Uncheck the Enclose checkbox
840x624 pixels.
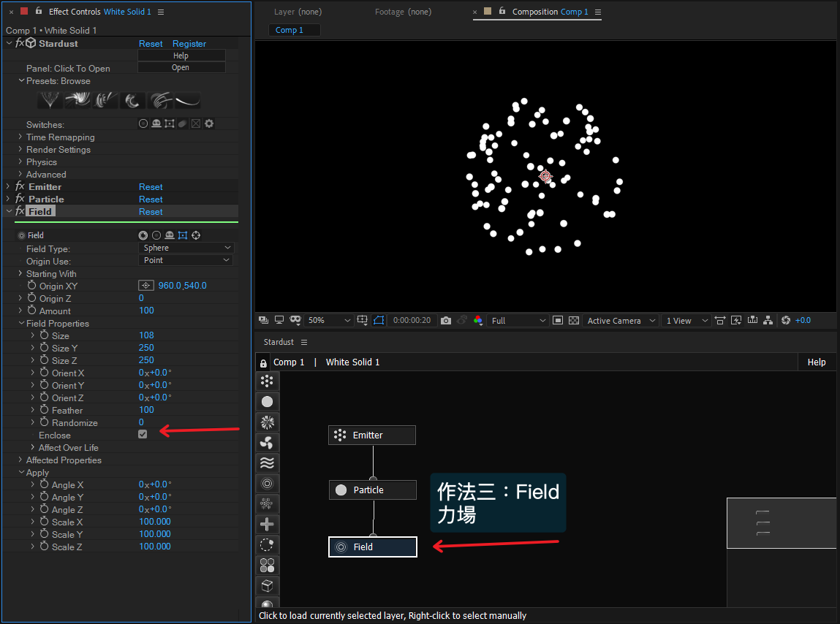point(143,435)
